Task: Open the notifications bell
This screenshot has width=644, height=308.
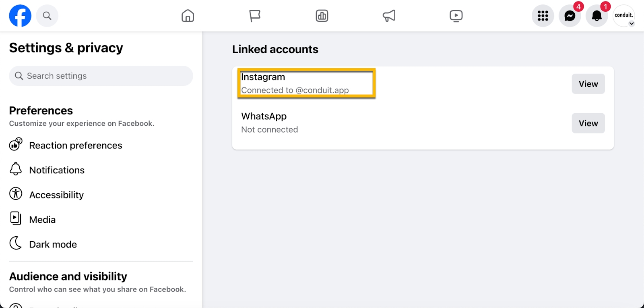Action: click(597, 16)
